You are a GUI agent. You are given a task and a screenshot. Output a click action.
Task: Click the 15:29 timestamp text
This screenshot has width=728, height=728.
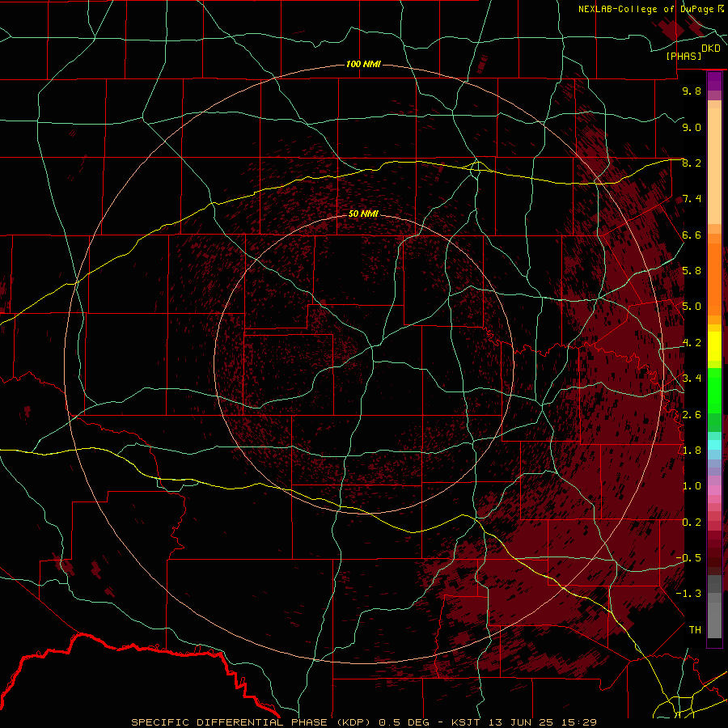coord(578,722)
